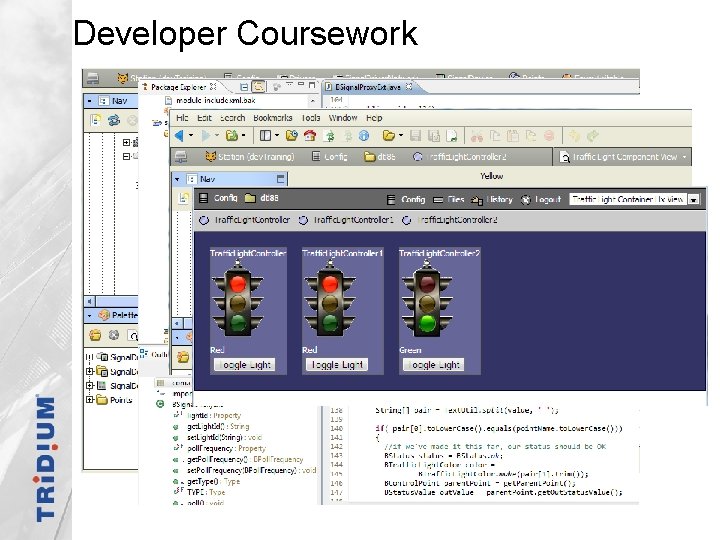The width and height of the screenshot is (720, 540).
Task: Click the host computer icon in Workbench locator
Action: click(x=181, y=157)
